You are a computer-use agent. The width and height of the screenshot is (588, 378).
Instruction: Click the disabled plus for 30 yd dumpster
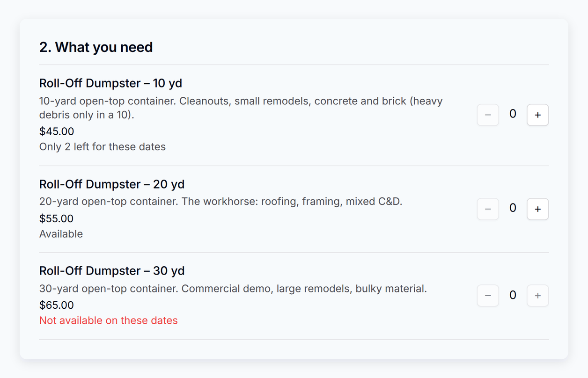[x=537, y=296]
